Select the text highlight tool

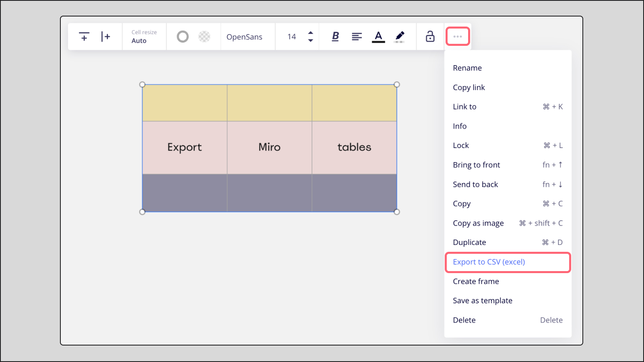tap(400, 37)
